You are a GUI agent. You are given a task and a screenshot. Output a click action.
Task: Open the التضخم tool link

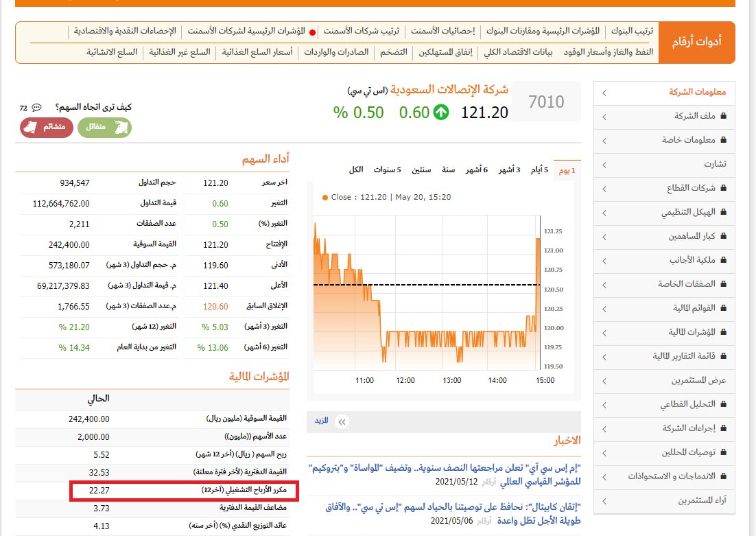click(x=393, y=52)
